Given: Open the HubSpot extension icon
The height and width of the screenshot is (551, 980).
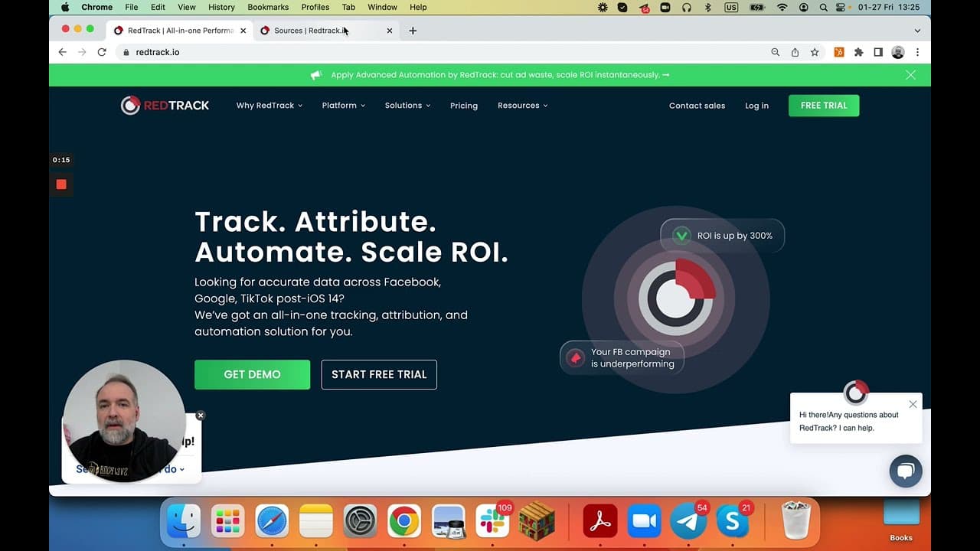Looking at the screenshot, I should [x=839, y=52].
